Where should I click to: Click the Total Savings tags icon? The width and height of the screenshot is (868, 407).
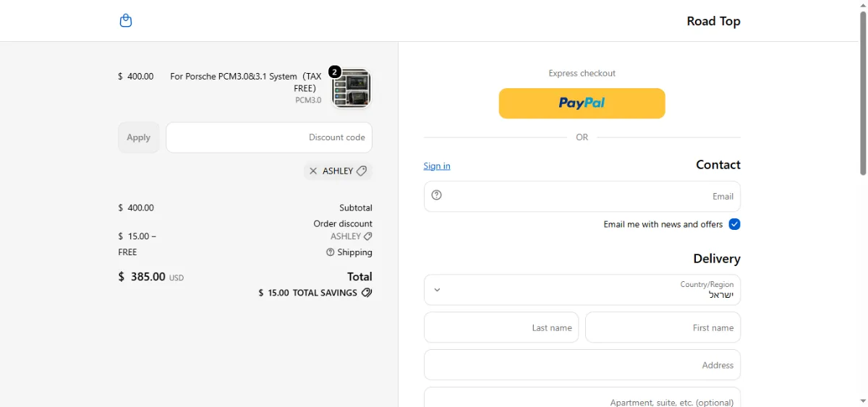tap(367, 293)
